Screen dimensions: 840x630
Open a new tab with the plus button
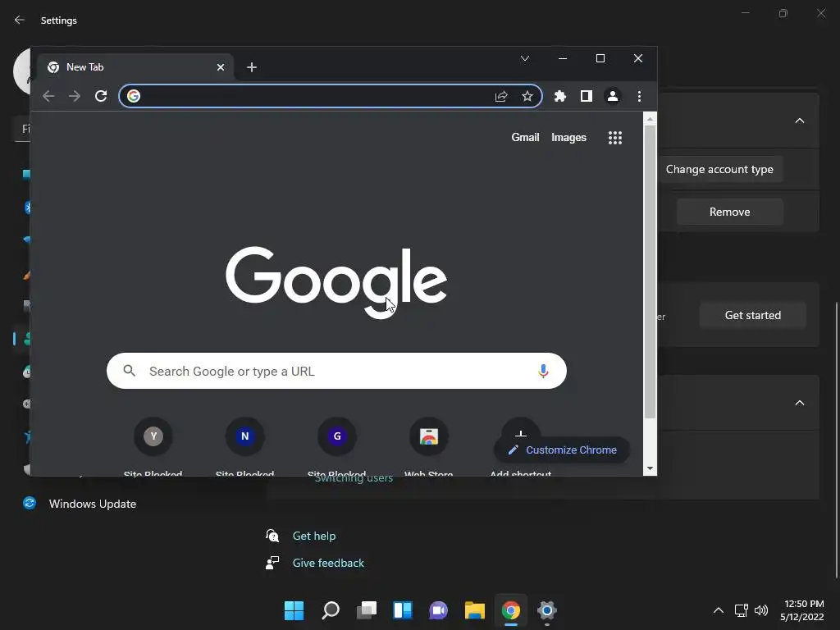tap(251, 67)
